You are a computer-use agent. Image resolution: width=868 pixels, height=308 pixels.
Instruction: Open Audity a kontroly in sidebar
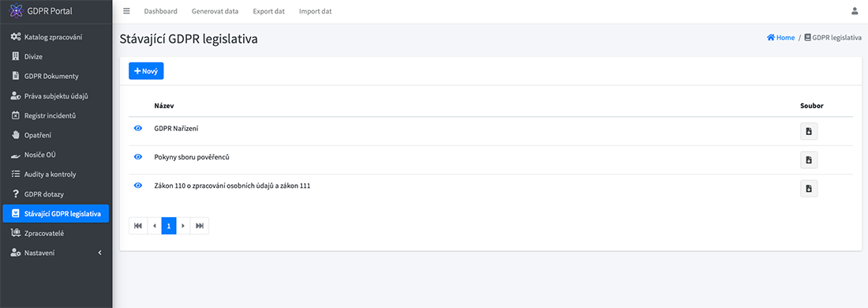[x=56, y=174]
